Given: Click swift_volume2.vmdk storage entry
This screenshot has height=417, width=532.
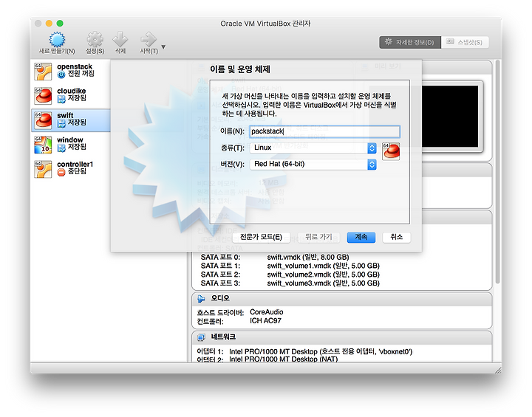Looking at the screenshot, I should [324, 275].
